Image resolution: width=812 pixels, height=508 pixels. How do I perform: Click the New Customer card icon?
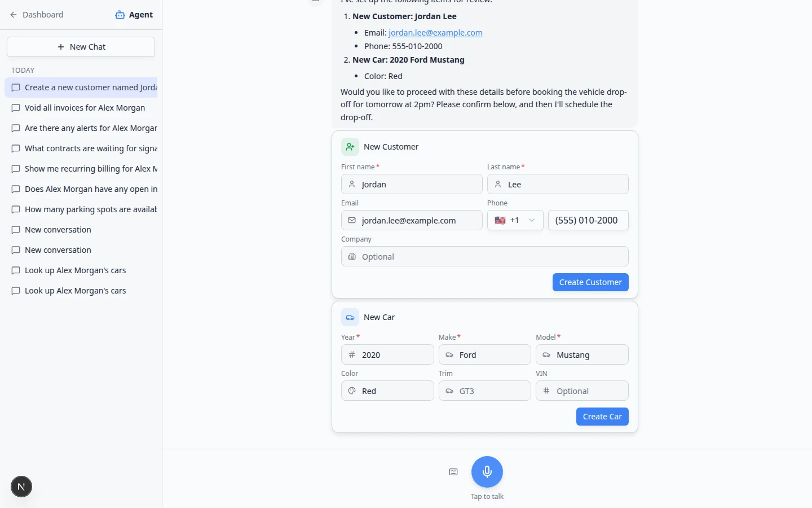point(350,147)
